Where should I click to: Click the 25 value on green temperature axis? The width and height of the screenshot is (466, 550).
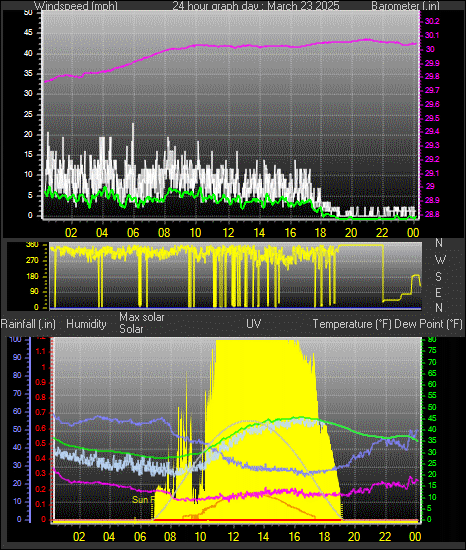432,464
